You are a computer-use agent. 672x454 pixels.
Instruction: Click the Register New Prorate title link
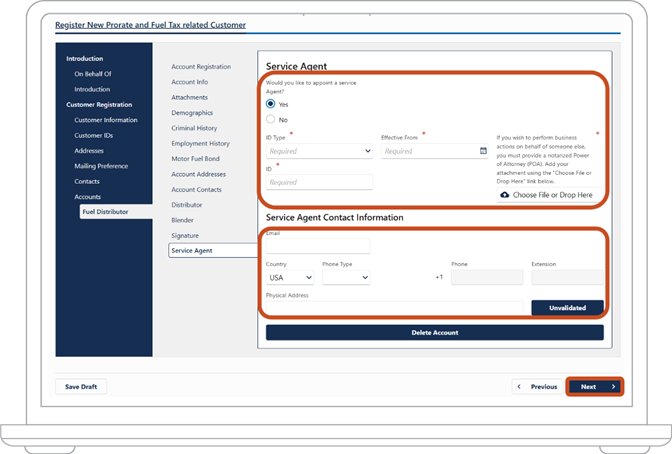pos(150,25)
